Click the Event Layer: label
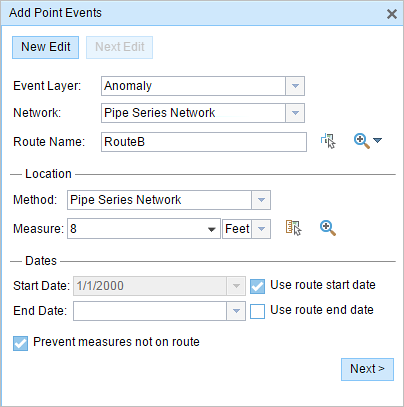404x407 pixels. click(47, 86)
